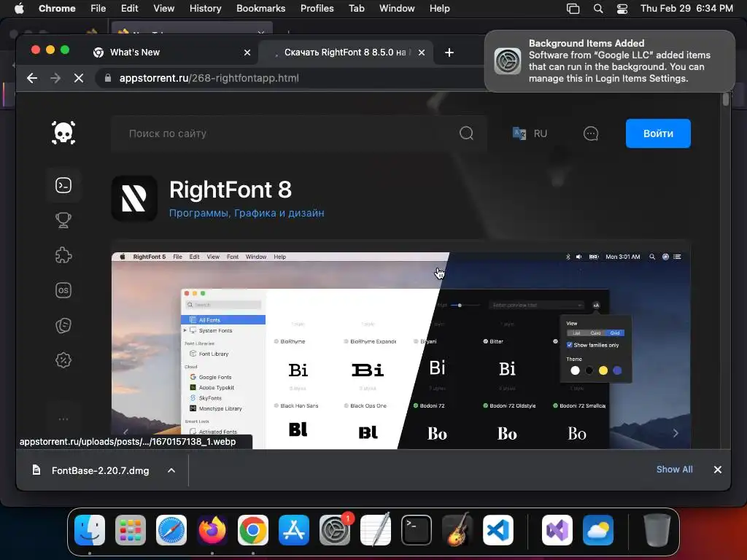Click the lock icon in address bar
747x560 pixels.
pos(108,78)
